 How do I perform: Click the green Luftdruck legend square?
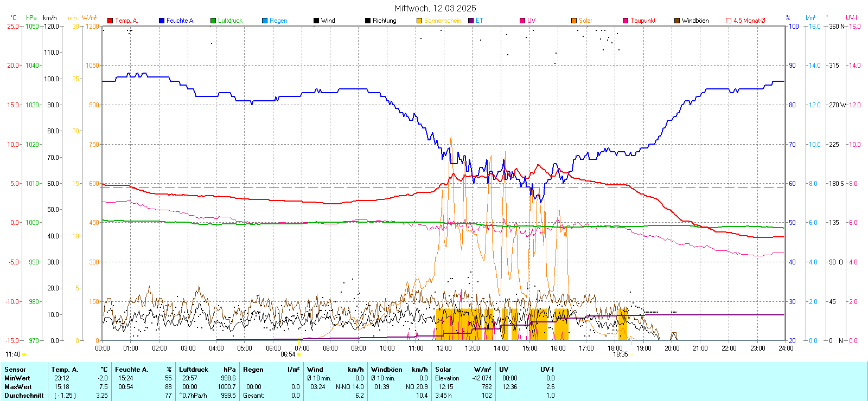[213, 21]
